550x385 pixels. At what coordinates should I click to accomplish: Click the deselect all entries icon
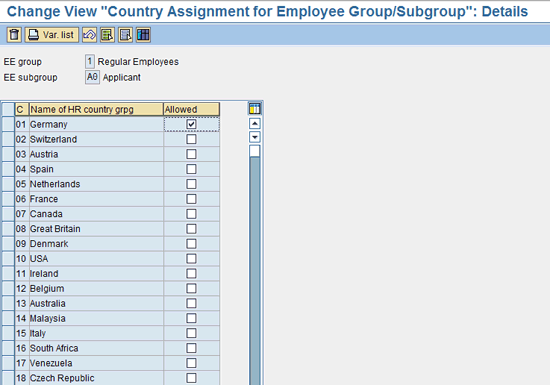coord(125,35)
